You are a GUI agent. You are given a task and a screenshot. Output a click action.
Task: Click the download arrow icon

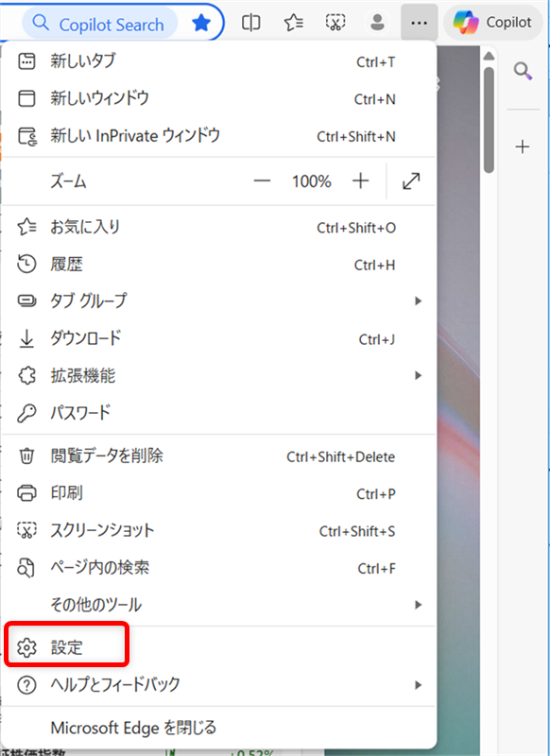point(26,338)
